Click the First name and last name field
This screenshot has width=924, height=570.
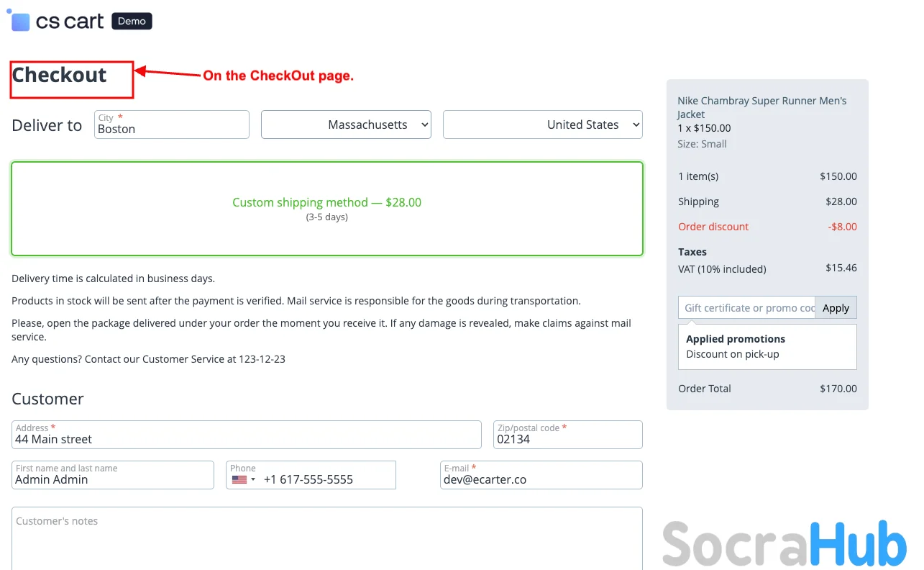[112, 479]
